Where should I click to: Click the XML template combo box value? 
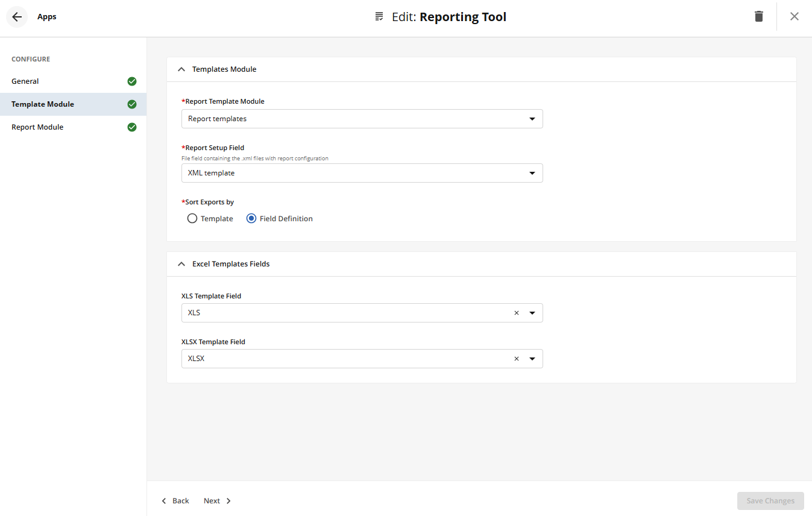[211, 173]
